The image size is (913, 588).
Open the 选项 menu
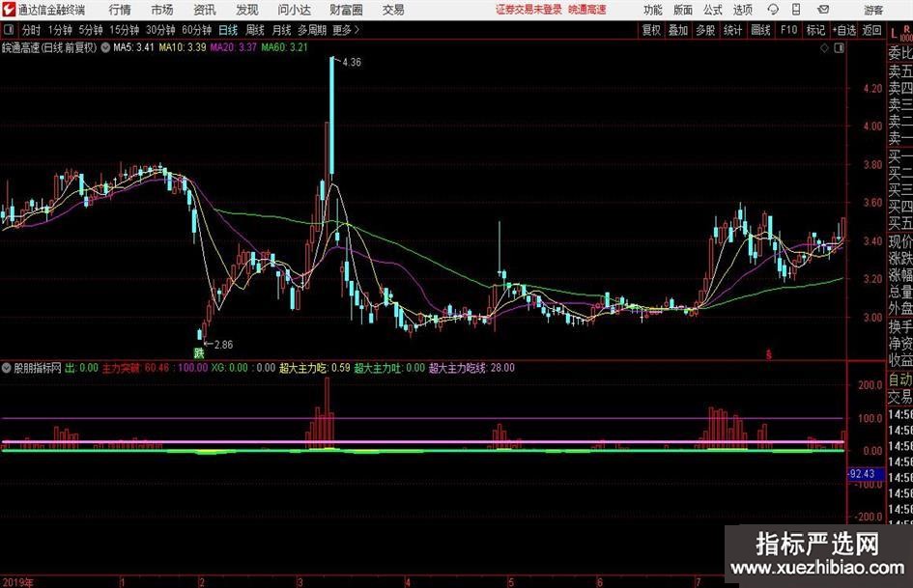(742, 10)
